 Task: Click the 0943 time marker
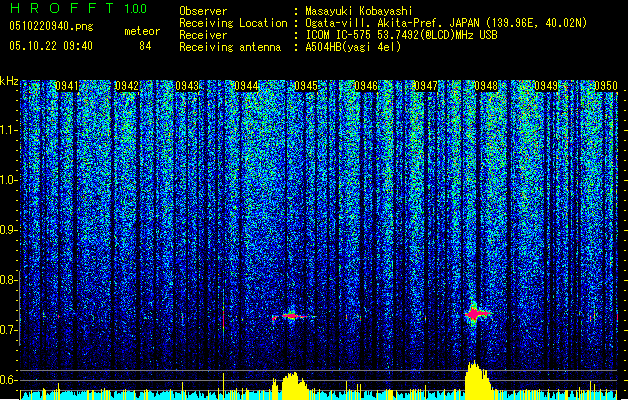pos(187,86)
